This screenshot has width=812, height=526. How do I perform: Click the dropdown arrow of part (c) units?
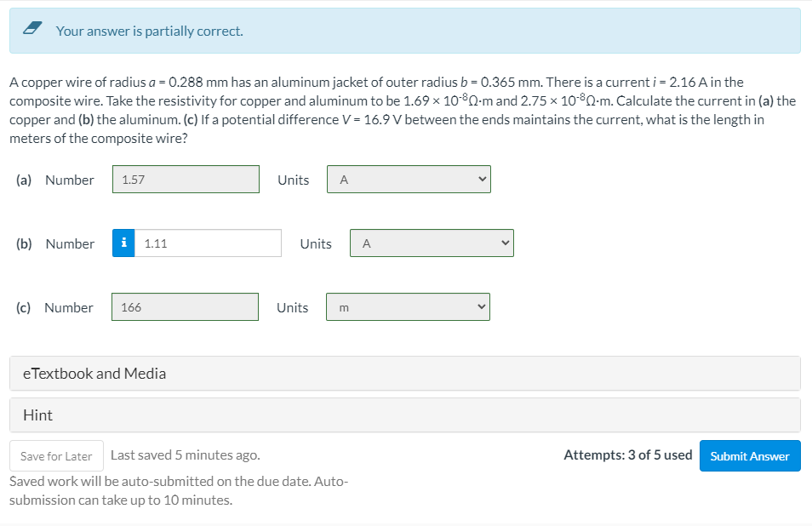click(x=480, y=307)
